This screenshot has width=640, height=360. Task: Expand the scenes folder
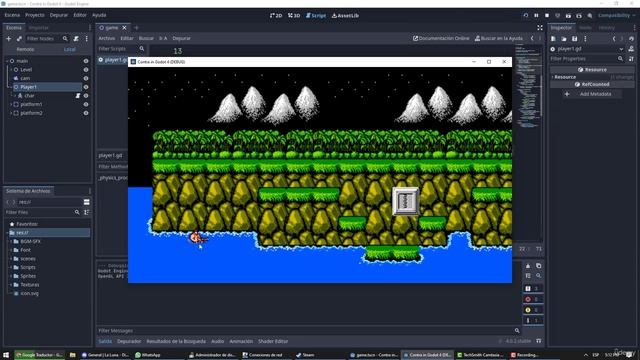(x=11, y=259)
